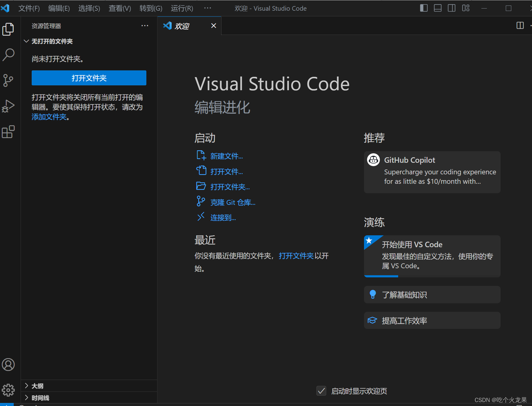Open the Extensions view icon

8,132
